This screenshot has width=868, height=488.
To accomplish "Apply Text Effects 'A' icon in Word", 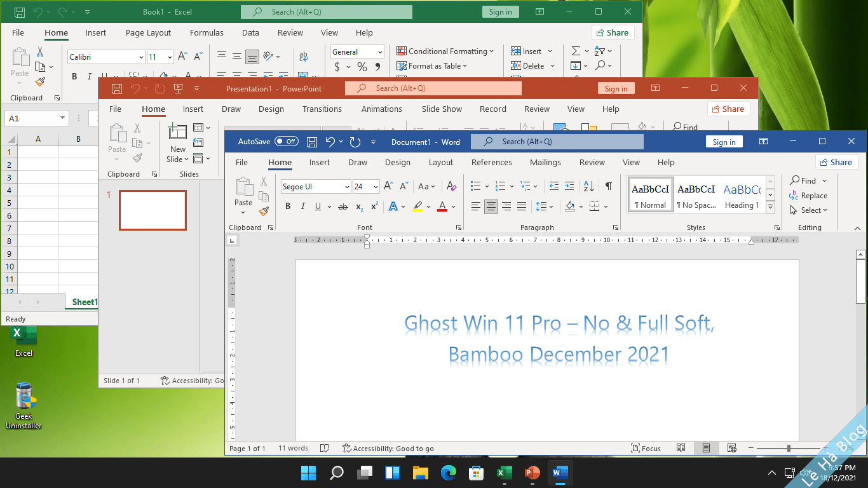I will (x=393, y=207).
